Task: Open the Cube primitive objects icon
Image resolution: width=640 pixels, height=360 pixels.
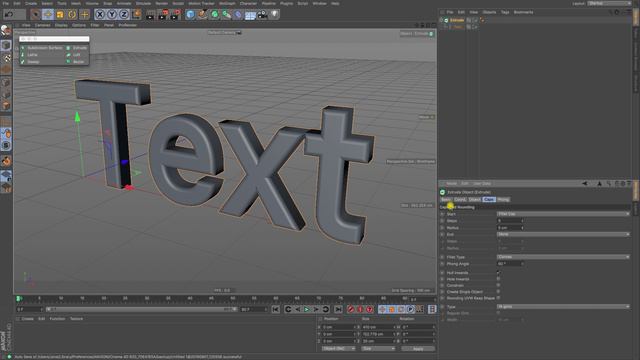Action: pyautogui.click(x=190, y=15)
